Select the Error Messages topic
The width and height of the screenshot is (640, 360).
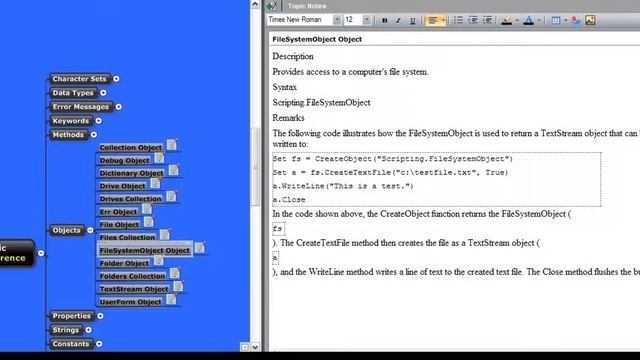[x=81, y=107]
